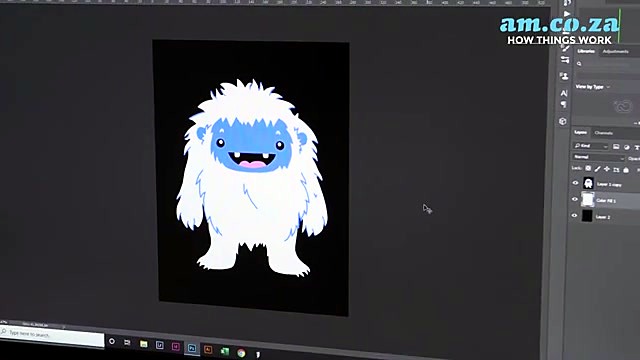Switch to the Layers tab
This screenshot has width=640, height=360.
pos(580,132)
